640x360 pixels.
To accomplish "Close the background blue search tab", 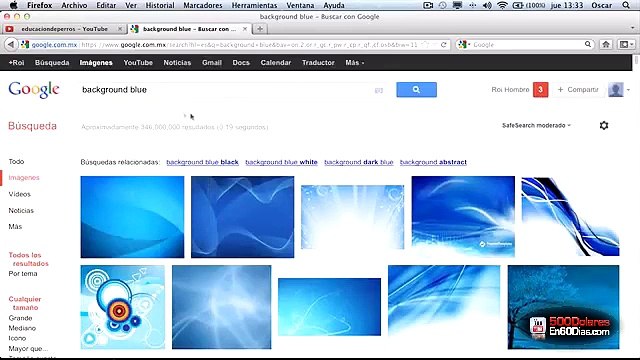I will (244, 29).
